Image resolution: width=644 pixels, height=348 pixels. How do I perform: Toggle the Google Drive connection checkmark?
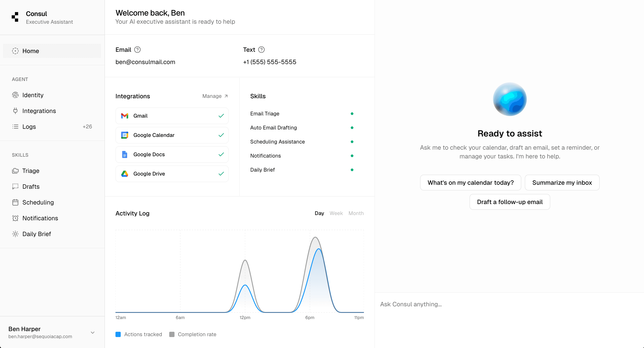coord(221,174)
